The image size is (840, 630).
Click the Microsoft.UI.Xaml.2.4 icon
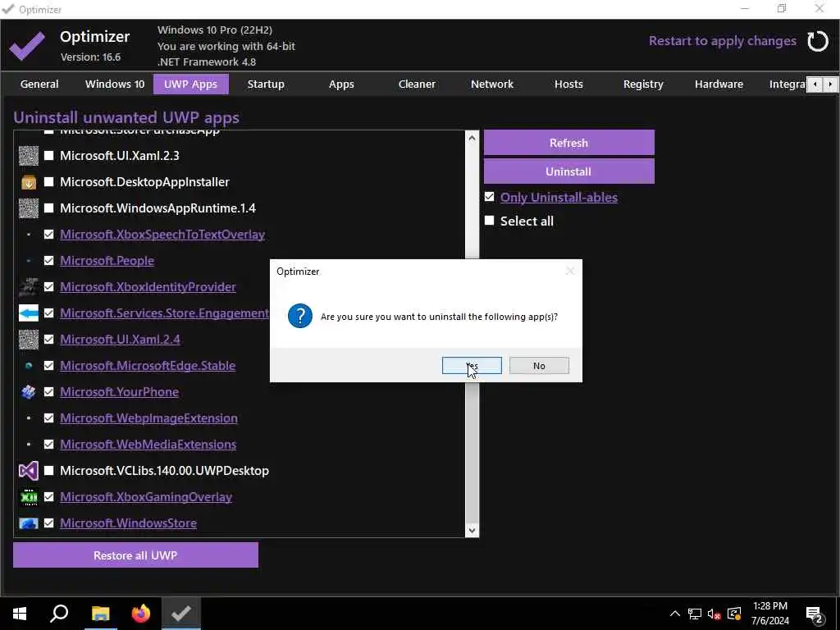pos(29,340)
